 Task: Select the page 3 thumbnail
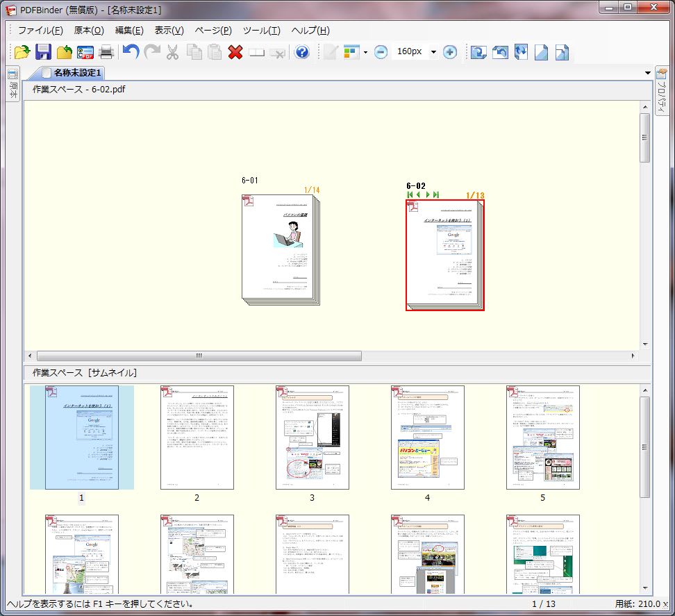click(312, 438)
